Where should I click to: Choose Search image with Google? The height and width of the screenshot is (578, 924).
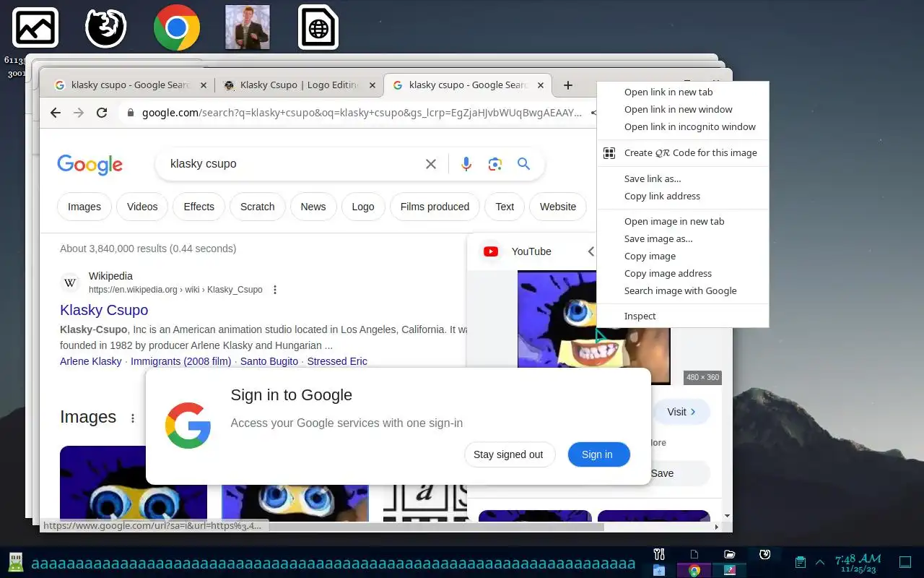click(683, 291)
